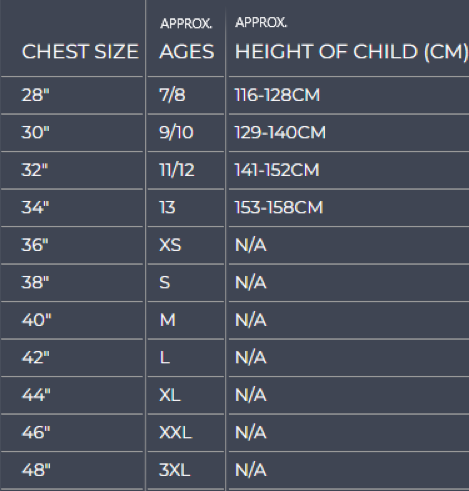Click the M size cell
Image resolution: width=469 pixels, height=491 pixels.
pyautogui.click(x=167, y=320)
